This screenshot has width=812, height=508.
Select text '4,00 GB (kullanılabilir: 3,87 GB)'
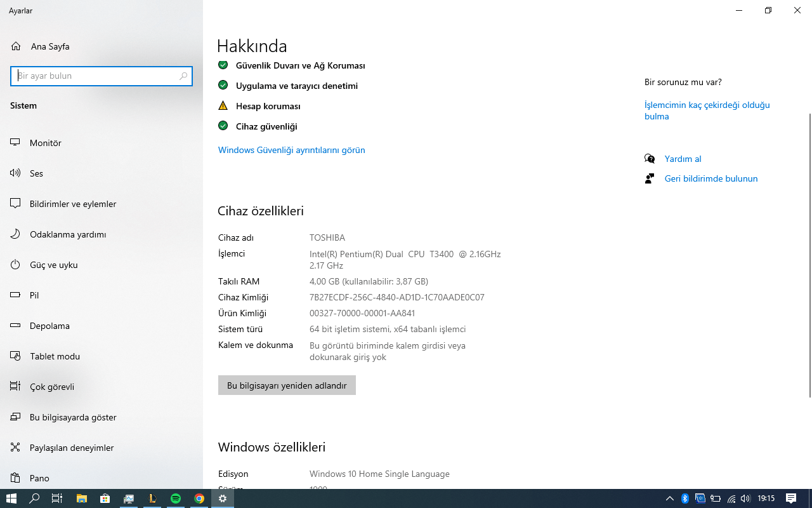coord(369,281)
